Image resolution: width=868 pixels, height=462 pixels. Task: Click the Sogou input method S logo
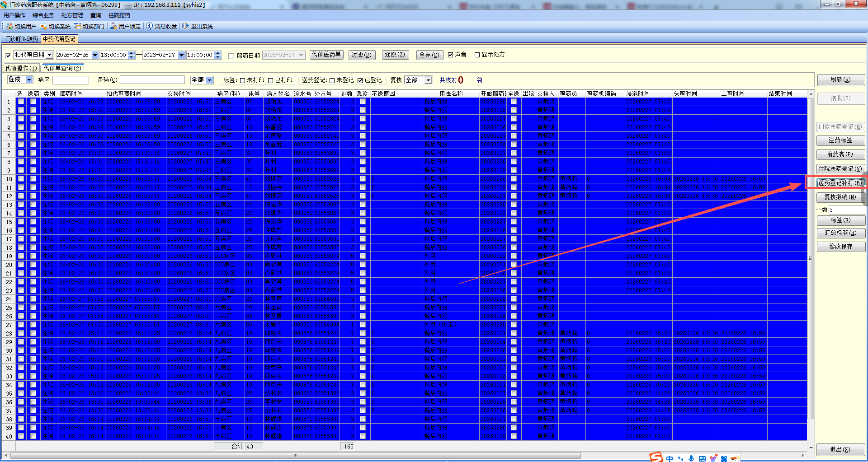pos(656,457)
